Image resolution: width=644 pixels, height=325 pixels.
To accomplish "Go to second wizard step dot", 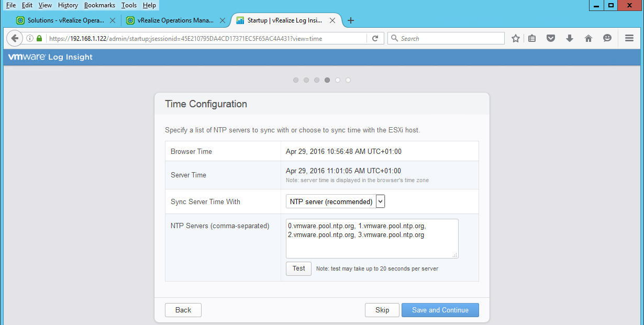I will pyautogui.click(x=306, y=80).
